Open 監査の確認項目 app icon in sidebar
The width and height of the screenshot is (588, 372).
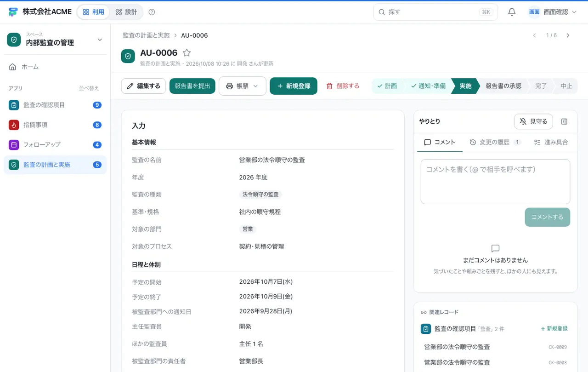coord(14,105)
